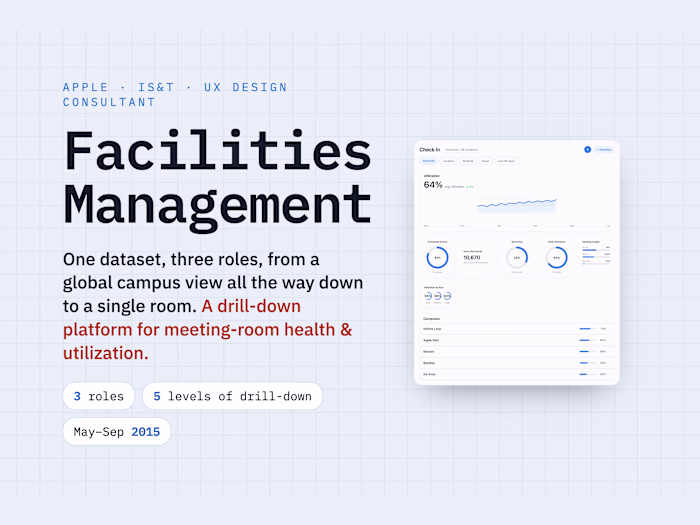700x525 pixels.
Task: Click the Scheduled Events donut chart
Action: [438, 258]
